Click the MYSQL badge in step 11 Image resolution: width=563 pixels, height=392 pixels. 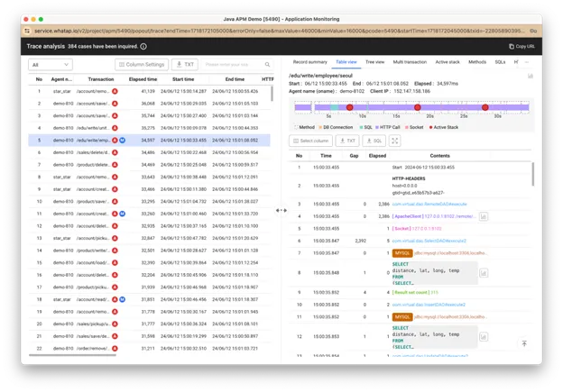(402, 317)
